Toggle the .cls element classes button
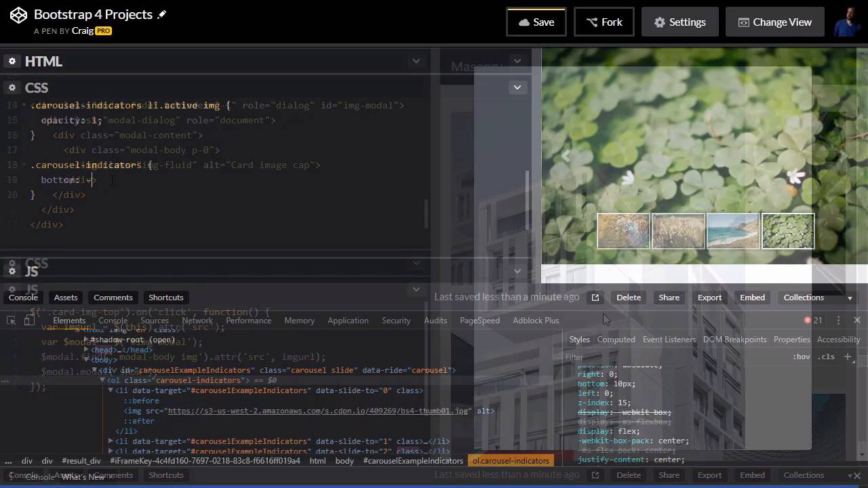 pos(825,357)
